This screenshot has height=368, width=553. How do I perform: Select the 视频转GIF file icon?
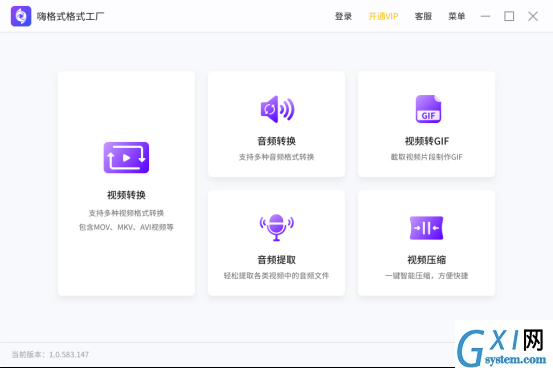pyautogui.click(x=428, y=109)
